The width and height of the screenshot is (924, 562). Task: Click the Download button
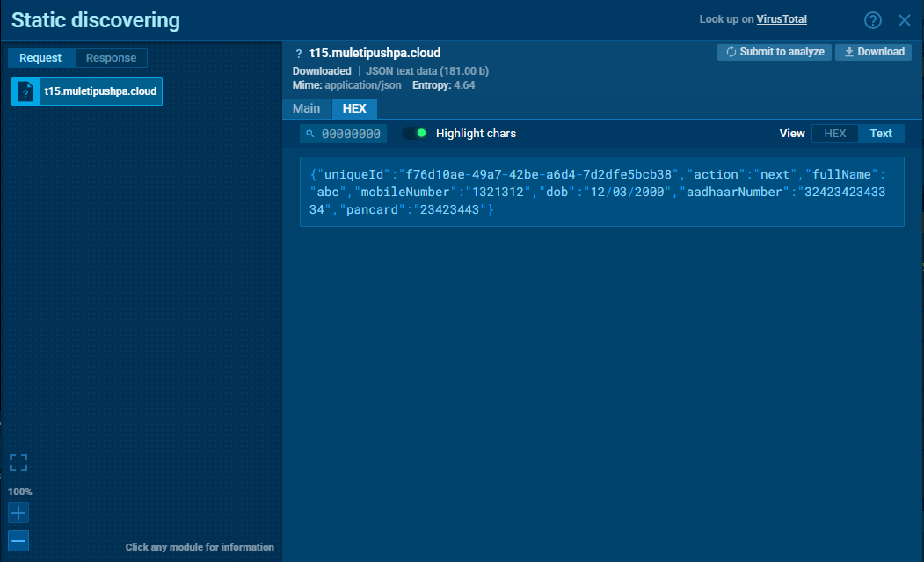pos(873,52)
